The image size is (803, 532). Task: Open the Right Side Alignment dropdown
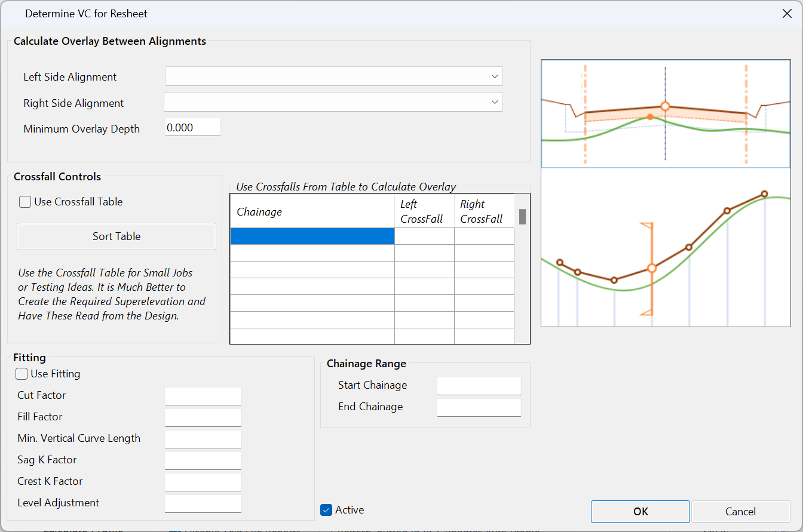click(333, 102)
